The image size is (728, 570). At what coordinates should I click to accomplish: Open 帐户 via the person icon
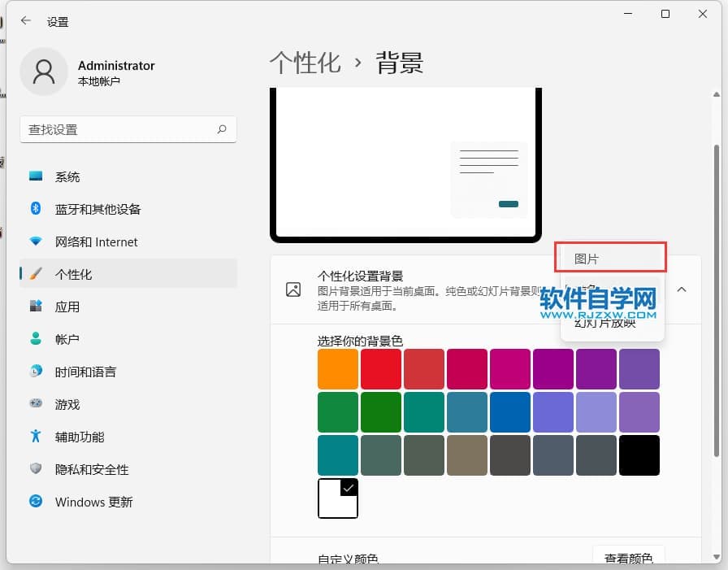(x=36, y=339)
